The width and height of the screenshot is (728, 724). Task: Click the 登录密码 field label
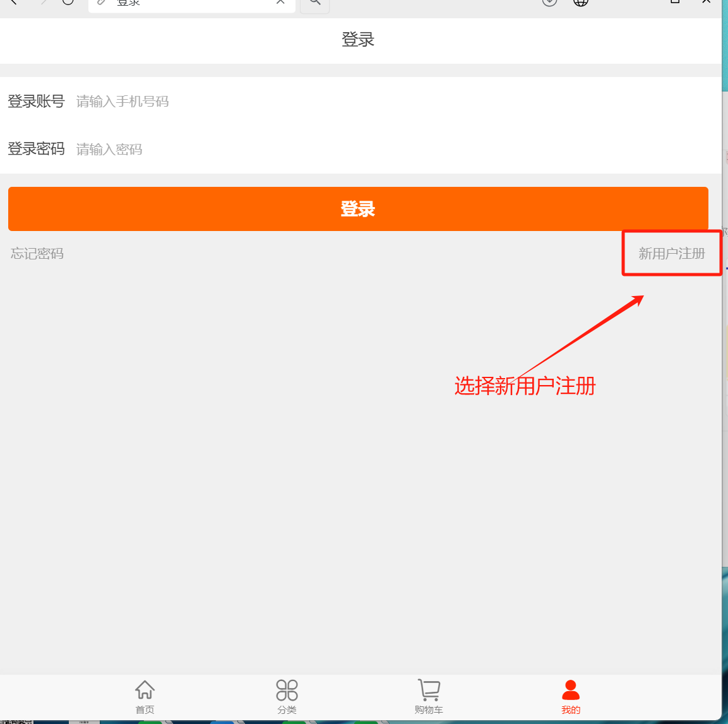36,149
